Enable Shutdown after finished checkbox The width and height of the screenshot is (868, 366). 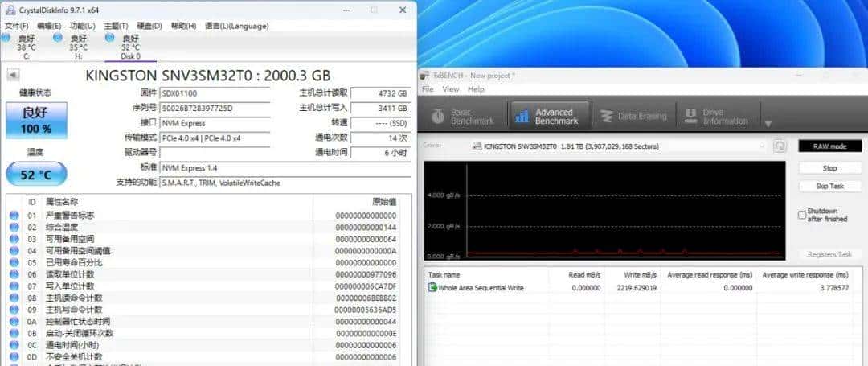[801, 215]
